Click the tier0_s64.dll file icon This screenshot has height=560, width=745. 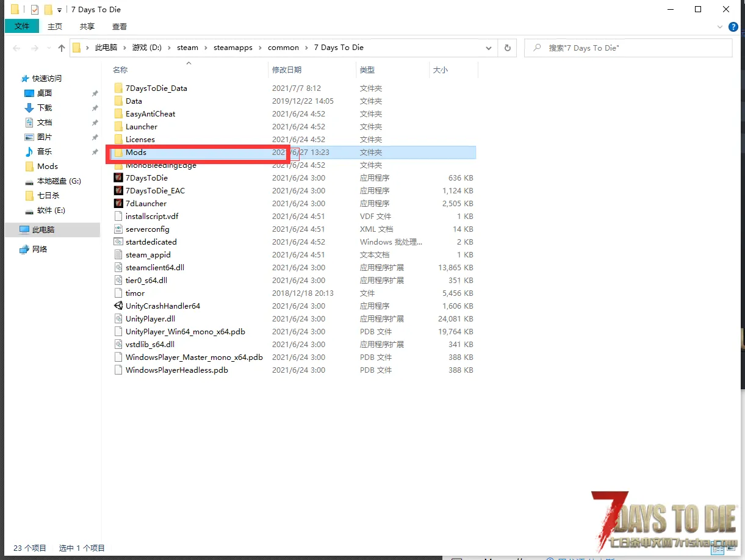(118, 281)
